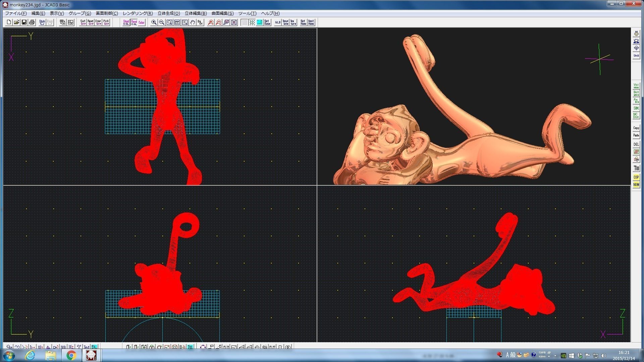Open the Template toolbar button

(x=285, y=22)
